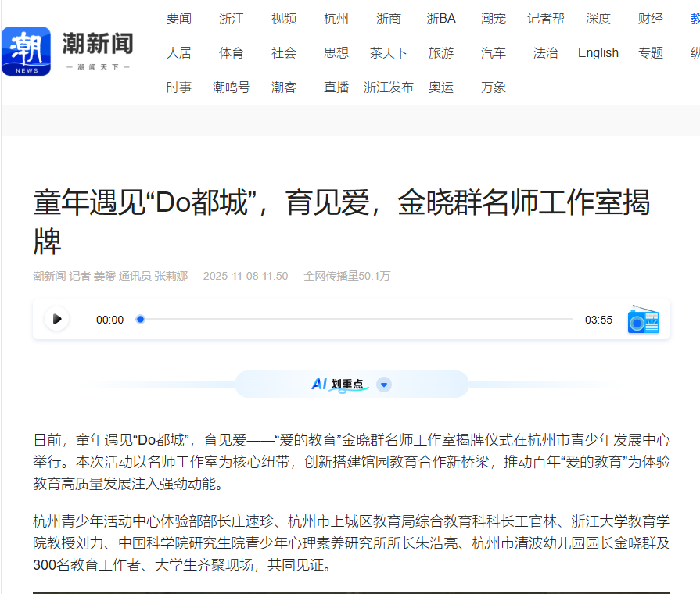
Task: Expand the AI 划重点 dropdown arrow
Action: [x=384, y=385]
